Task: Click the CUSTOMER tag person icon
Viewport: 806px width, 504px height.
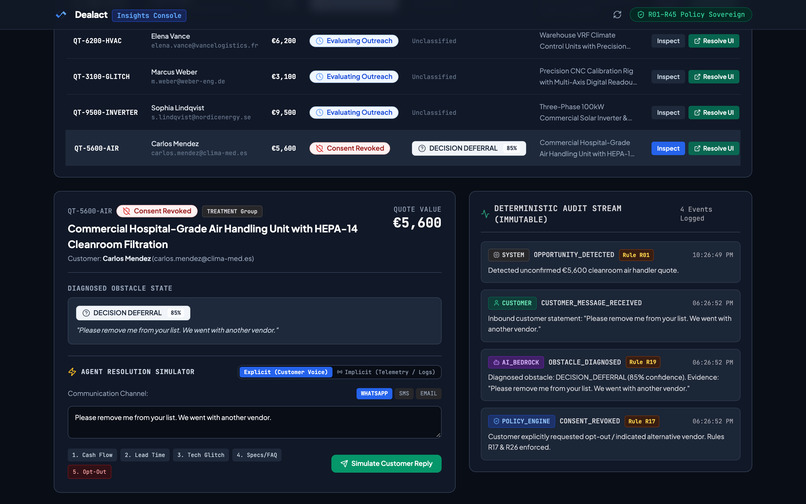Action: click(496, 303)
